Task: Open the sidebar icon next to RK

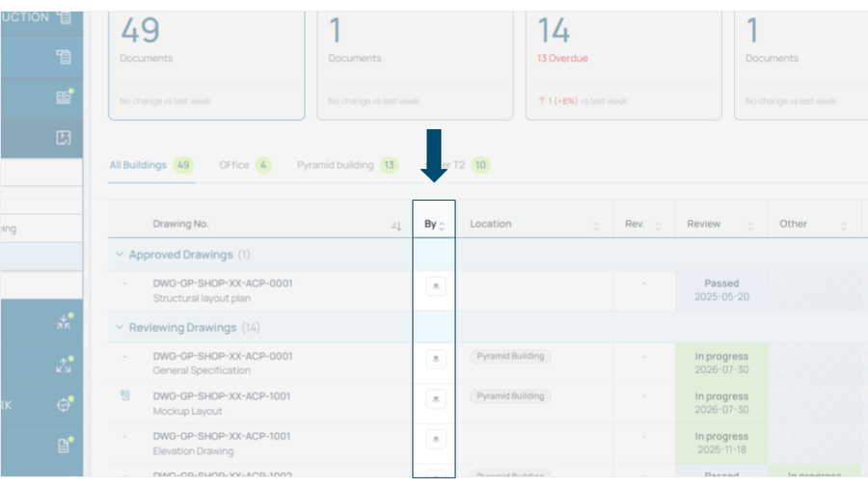Action: (x=65, y=404)
